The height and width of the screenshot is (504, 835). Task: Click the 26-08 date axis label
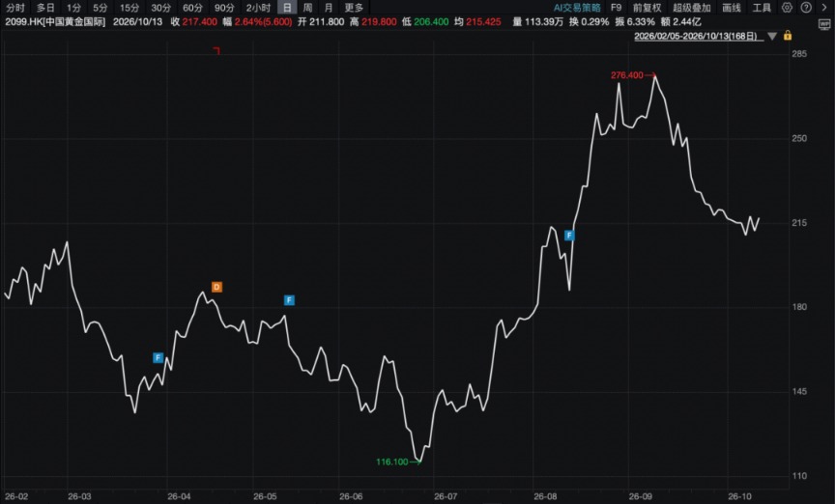545,496
